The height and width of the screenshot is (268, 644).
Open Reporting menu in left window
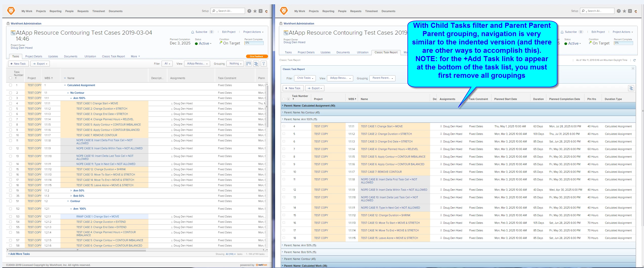55,11
